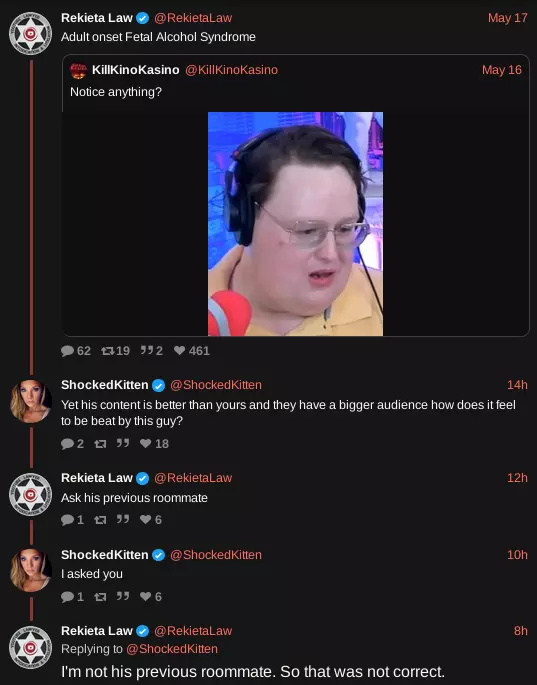Open the May 16 quoted tweet date
The width and height of the screenshot is (537, 685).
coord(502,70)
